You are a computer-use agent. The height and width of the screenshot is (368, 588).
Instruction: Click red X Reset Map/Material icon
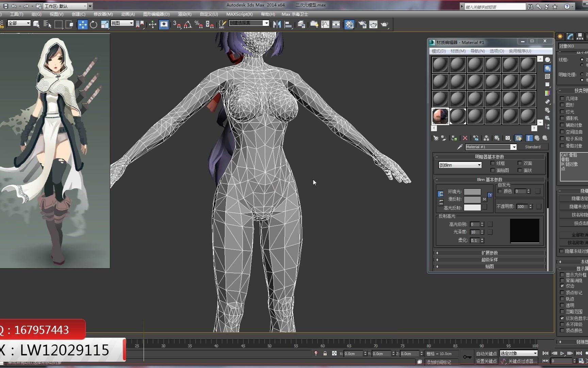pos(465,138)
